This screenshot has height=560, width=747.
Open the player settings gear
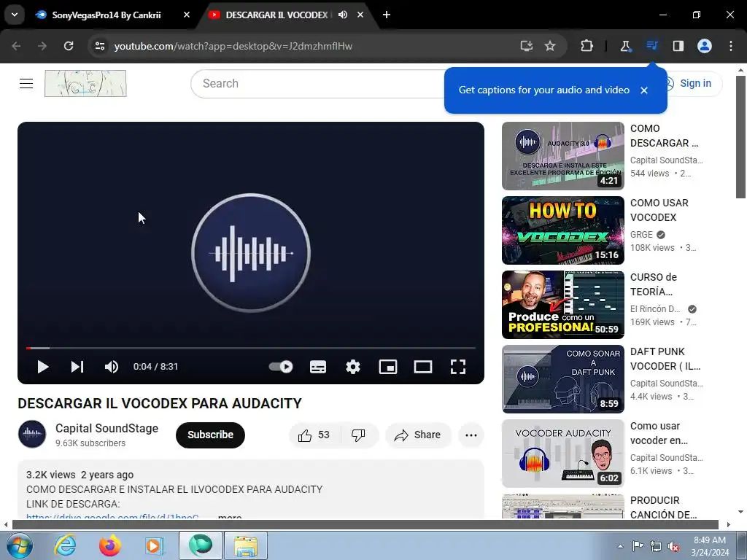tap(352, 367)
